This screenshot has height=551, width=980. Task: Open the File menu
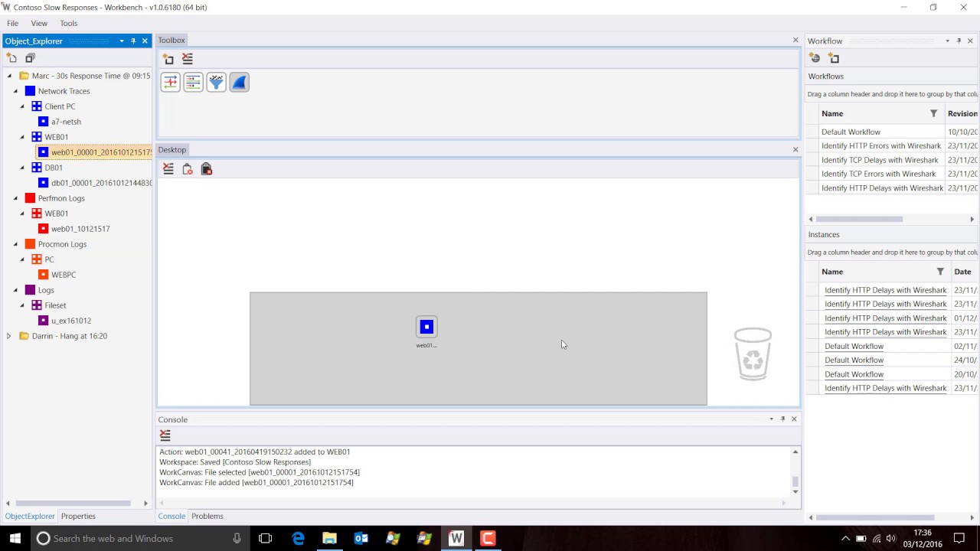(x=12, y=23)
